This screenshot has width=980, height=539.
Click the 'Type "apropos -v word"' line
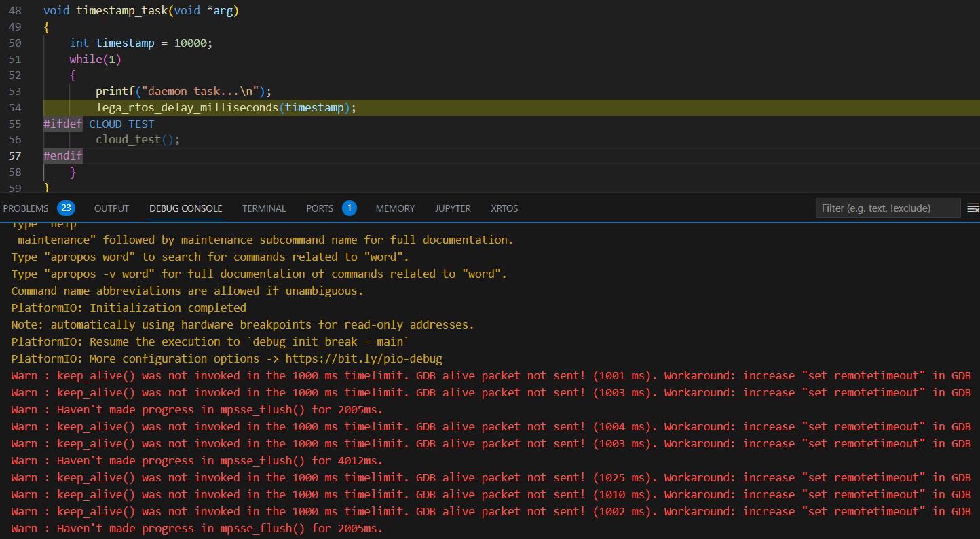259,274
